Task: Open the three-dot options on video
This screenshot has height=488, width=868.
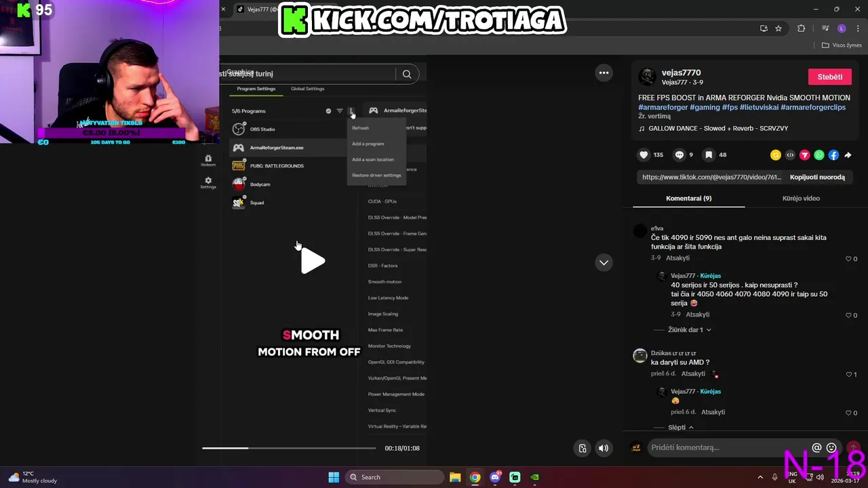Action: 604,73
